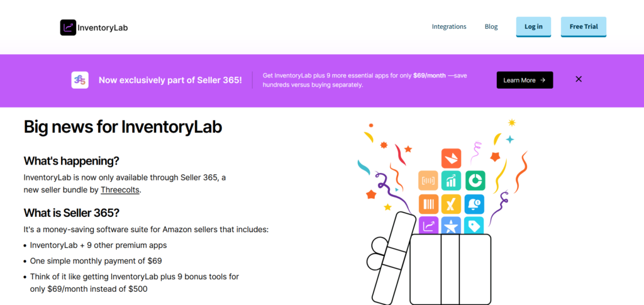Click the purple line graph app icon
Viewport: 644px width, 305px height.
coord(428,225)
